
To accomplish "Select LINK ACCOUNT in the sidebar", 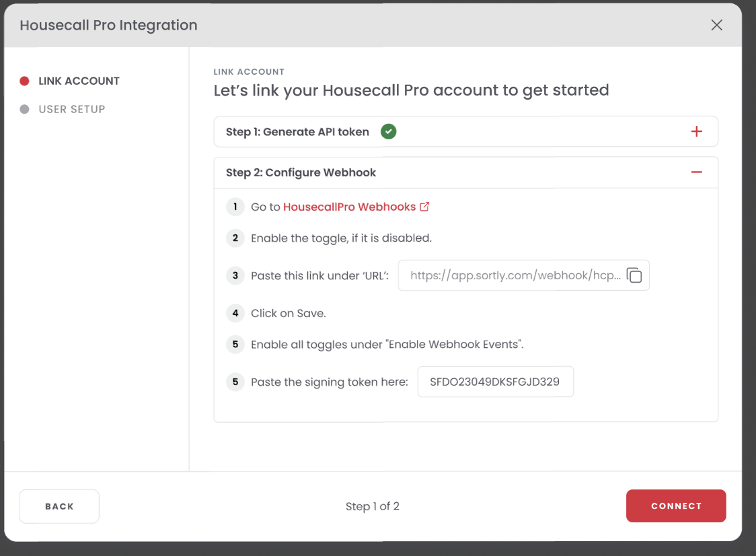I will point(79,81).
